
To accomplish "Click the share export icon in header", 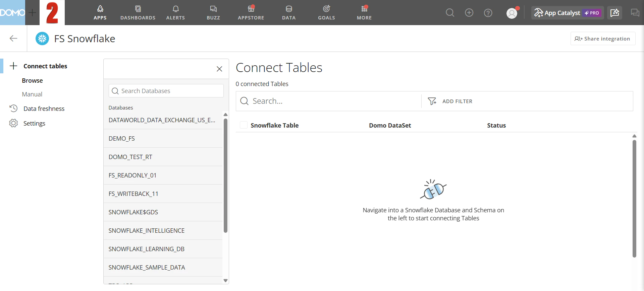I will (x=614, y=13).
